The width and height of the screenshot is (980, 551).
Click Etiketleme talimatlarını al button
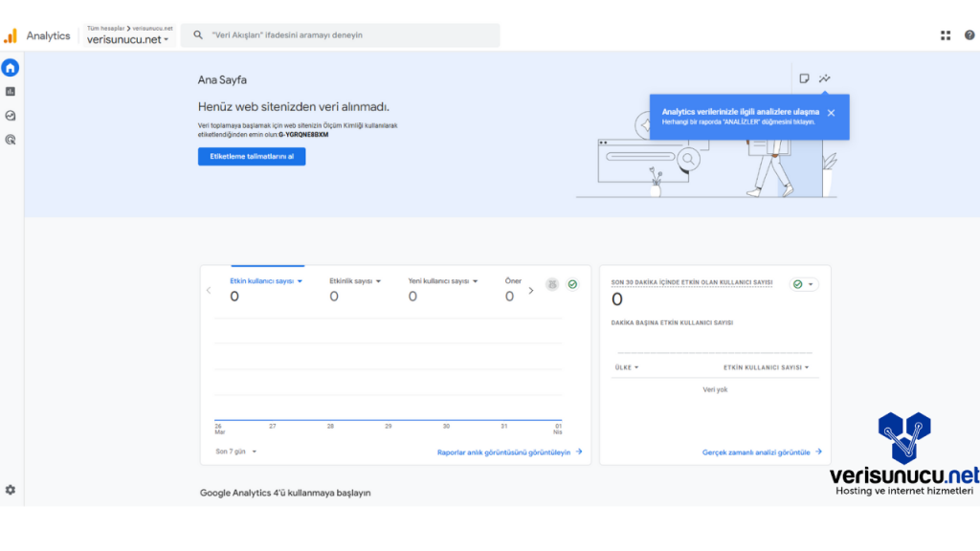(252, 157)
